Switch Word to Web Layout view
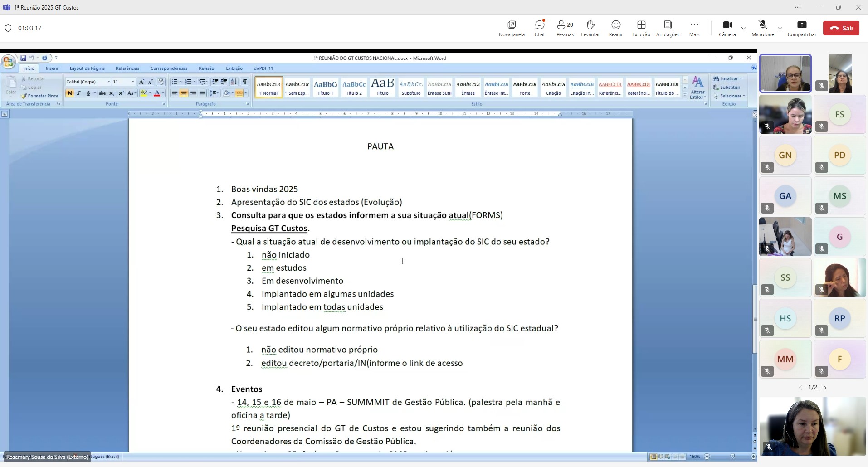The image size is (868, 467). click(x=668, y=457)
